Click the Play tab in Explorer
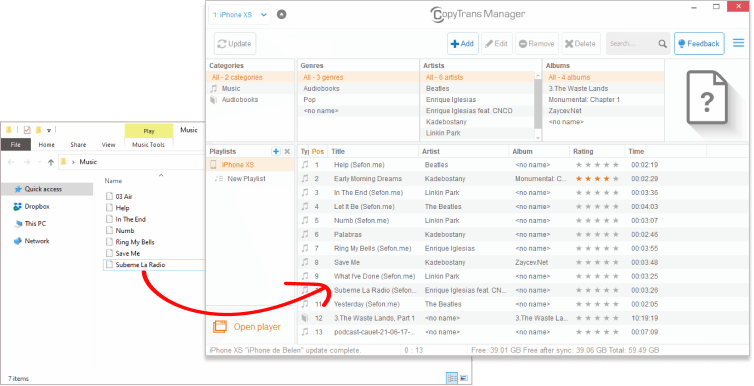Image resolution: width=754 pixels, height=386 pixels. pos(149,131)
